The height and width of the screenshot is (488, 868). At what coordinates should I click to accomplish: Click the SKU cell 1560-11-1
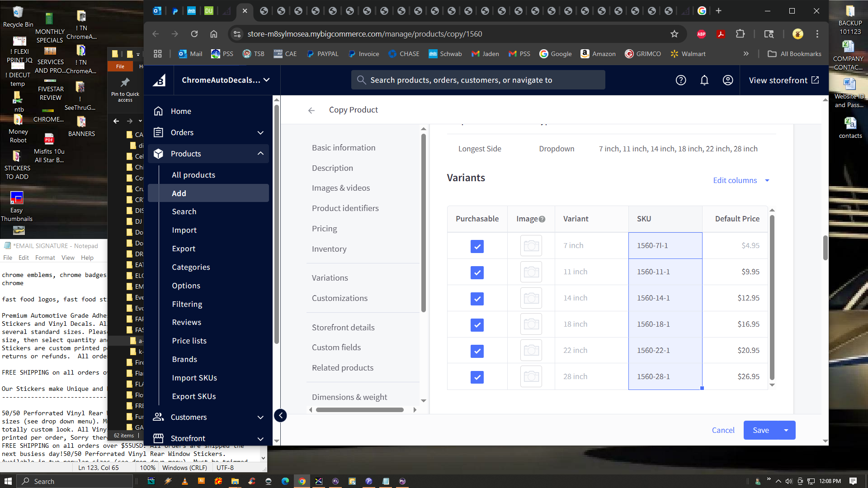tap(665, 272)
